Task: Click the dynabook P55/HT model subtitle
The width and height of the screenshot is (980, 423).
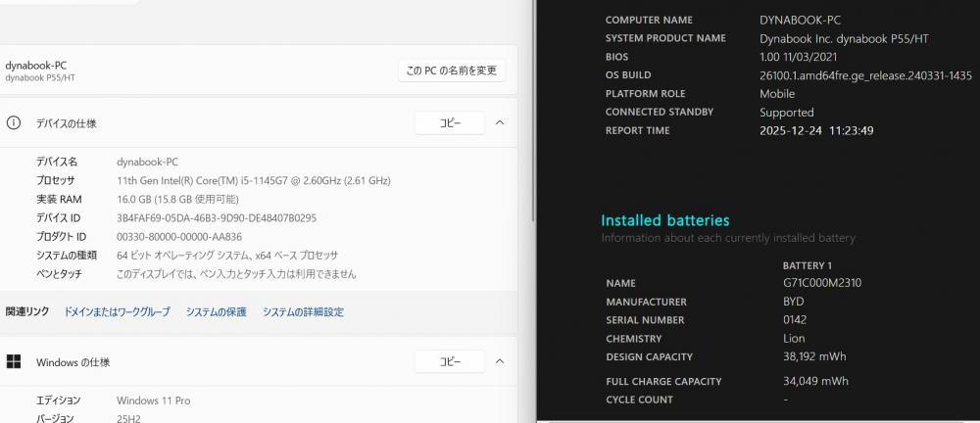Action: [x=40, y=77]
